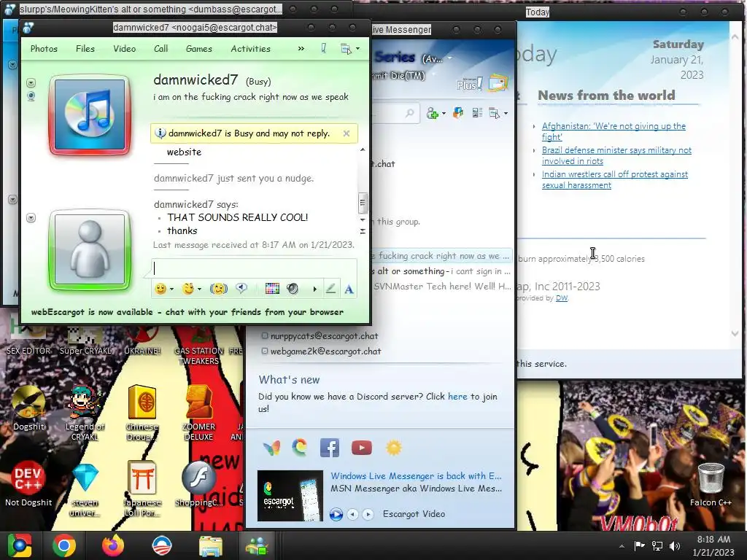747x560 pixels.
Task: Open the file explorer taskbar icon
Action: point(211,546)
